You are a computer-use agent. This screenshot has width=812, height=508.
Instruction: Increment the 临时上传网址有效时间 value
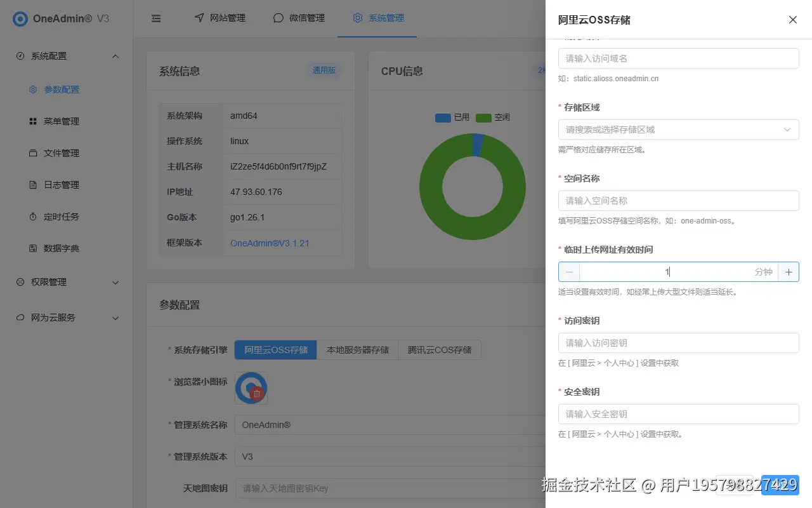coord(789,271)
